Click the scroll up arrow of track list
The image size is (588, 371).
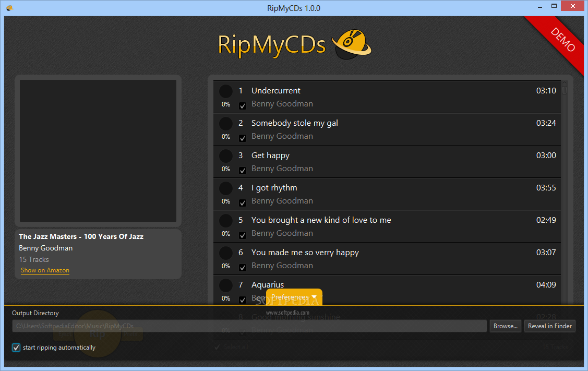[x=565, y=83]
